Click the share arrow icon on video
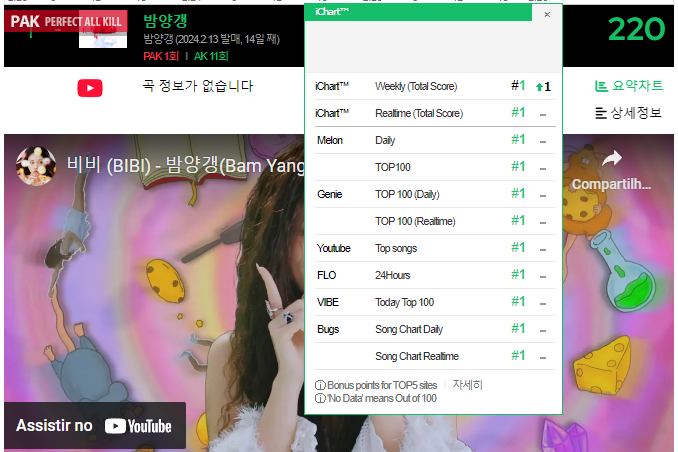Viewport: 678px width, 452px height. 612,158
